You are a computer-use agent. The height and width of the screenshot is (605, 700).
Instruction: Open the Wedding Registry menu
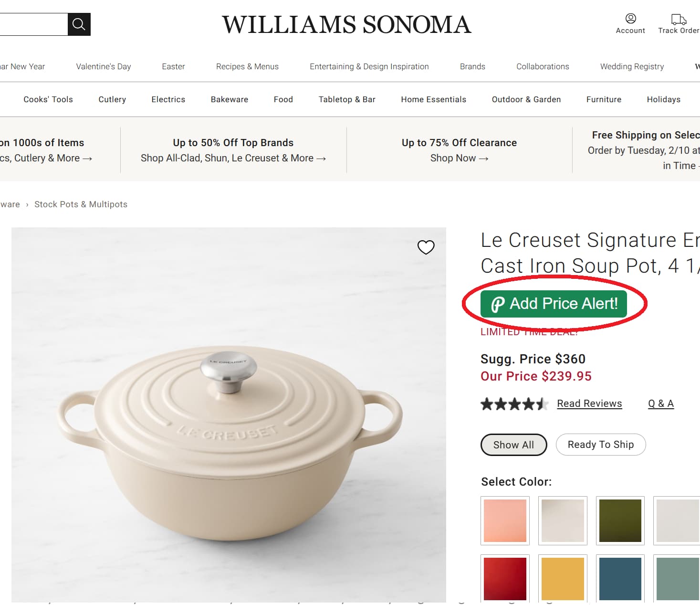pos(632,66)
